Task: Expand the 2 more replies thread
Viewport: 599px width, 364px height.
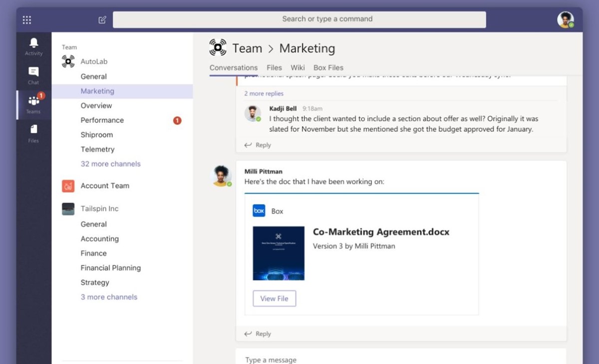Action: pos(264,93)
